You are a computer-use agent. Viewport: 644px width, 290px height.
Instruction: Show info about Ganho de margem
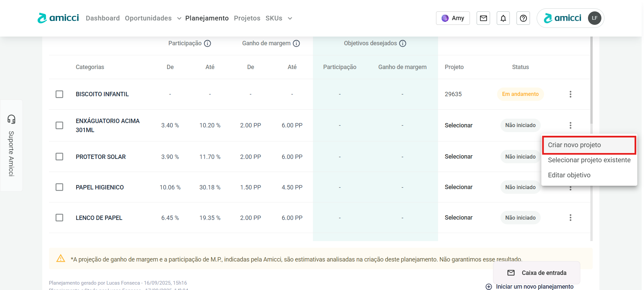[x=296, y=43]
